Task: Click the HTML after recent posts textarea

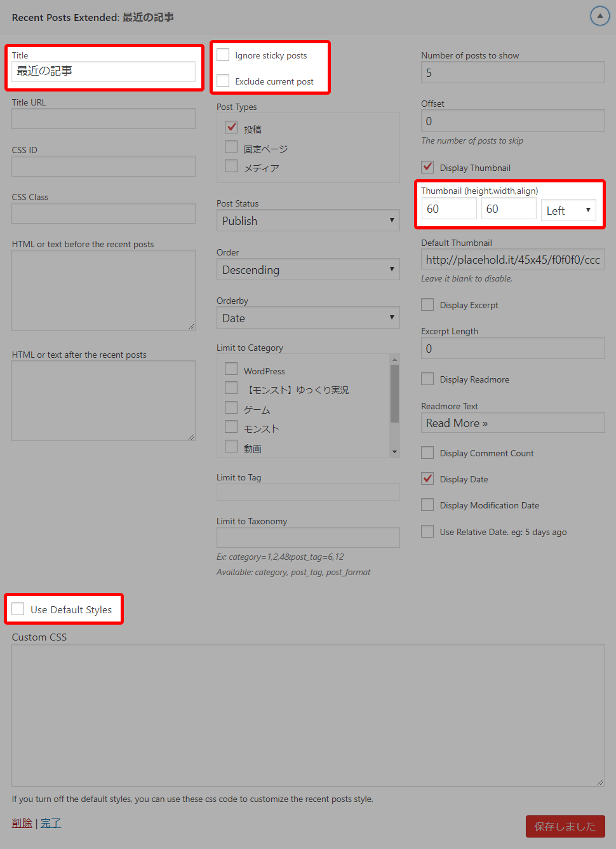Action: pos(104,401)
